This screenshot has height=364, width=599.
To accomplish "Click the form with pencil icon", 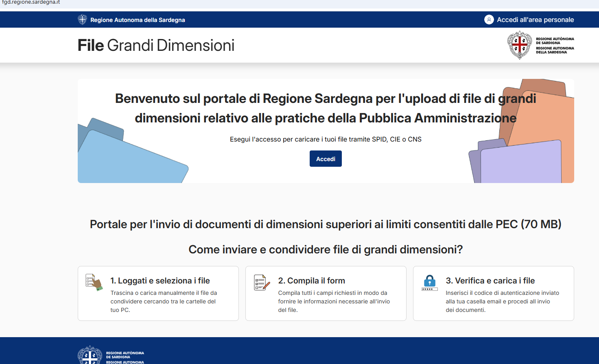I will click(x=262, y=282).
